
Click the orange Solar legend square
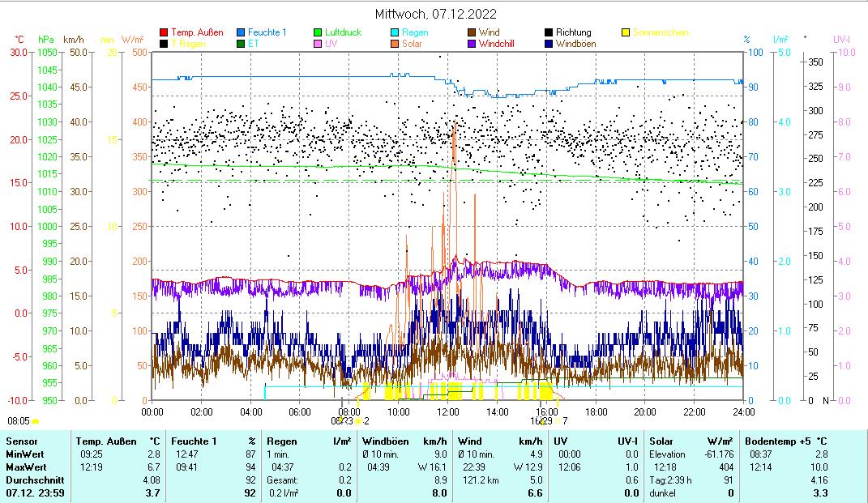point(395,44)
